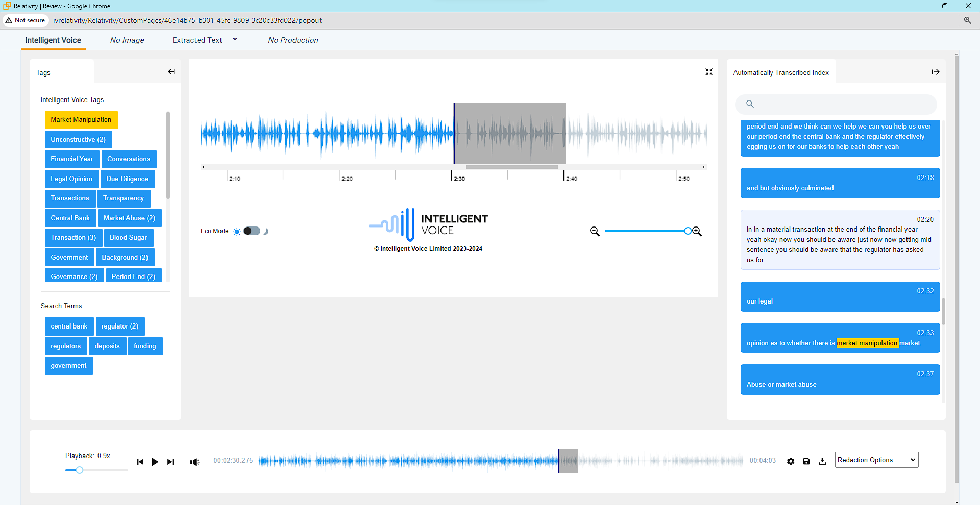
Task: Toggle the Eco Mode switch
Action: (252, 231)
